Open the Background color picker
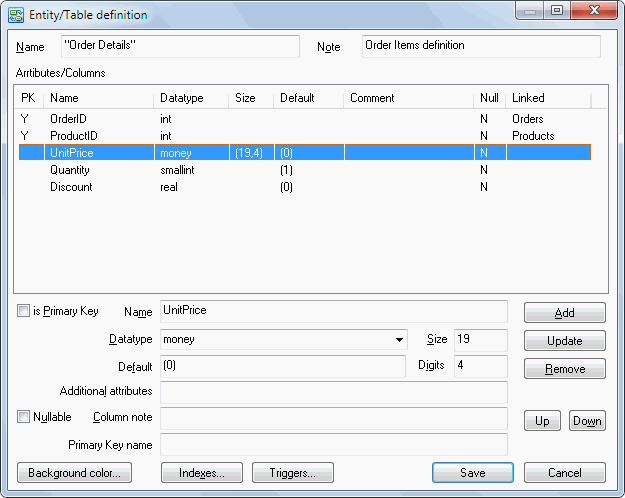The width and height of the screenshot is (625, 498). pos(75,473)
